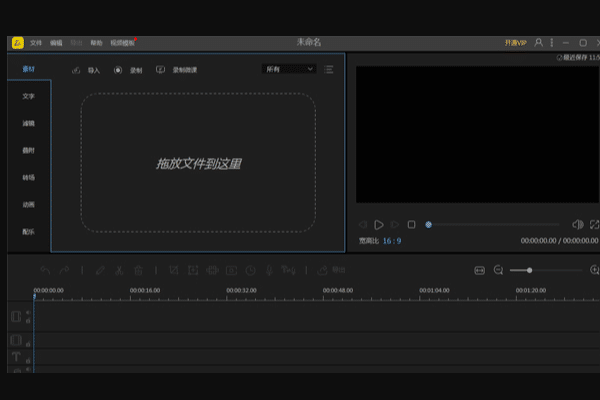The image size is (600, 400).
Task: Click the timeline zoom slider handle
Action: (529, 270)
